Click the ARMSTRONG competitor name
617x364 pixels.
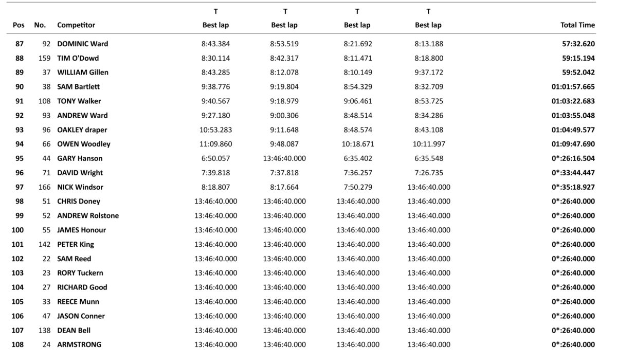79,344
